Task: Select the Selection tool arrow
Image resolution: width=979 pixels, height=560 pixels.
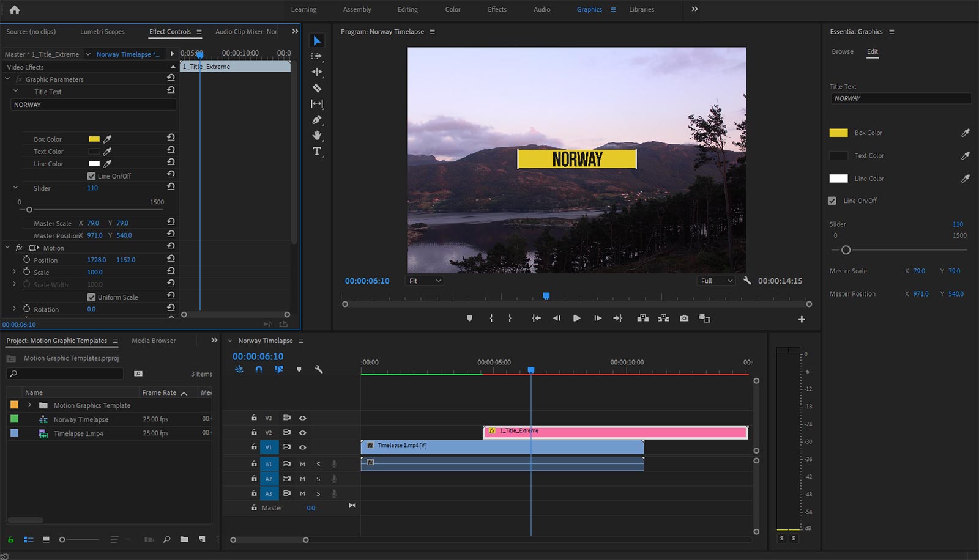Action: (x=317, y=40)
